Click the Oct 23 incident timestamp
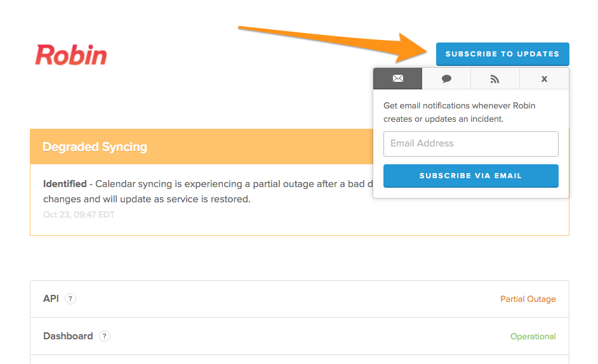The image size is (598, 364). click(79, 214)
